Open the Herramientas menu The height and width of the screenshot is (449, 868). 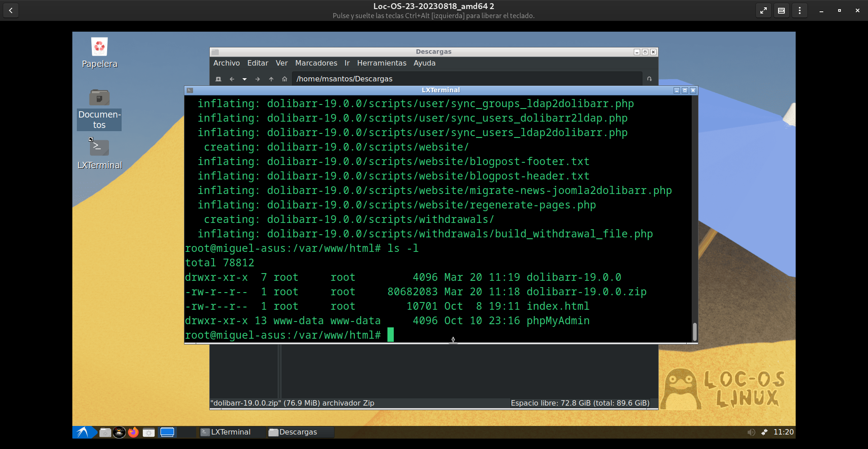click(382, 63)
